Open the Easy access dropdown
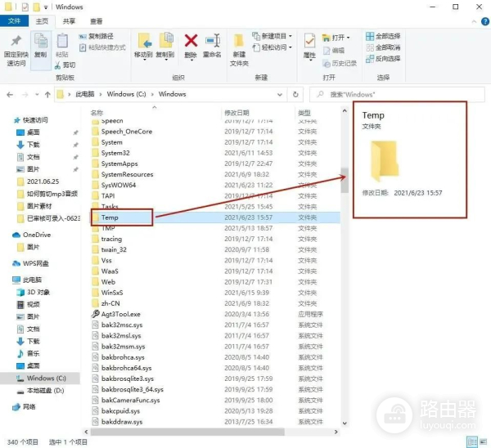 click(272, 47)
